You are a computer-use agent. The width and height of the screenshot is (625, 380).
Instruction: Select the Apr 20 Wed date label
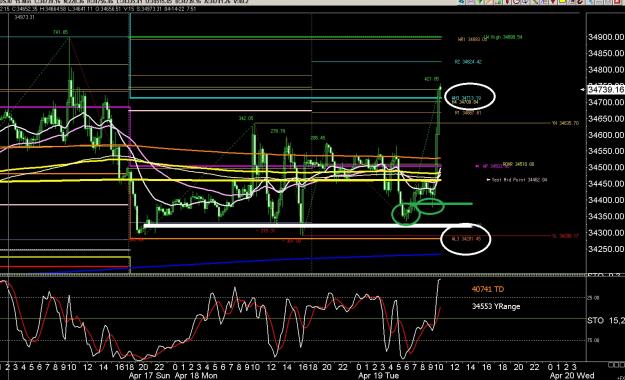pos(572,376)
